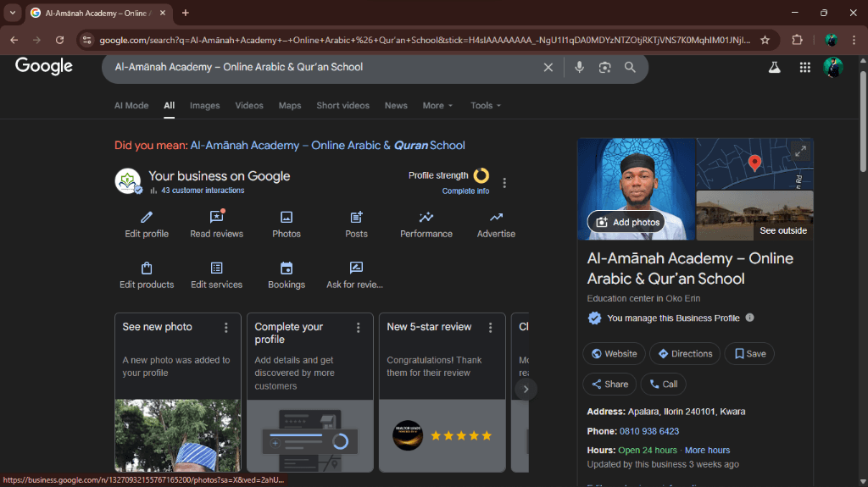
Task: Close the Al-Amānah Academy browser tab
Action: pyautogui.click(x=162, y=13)
